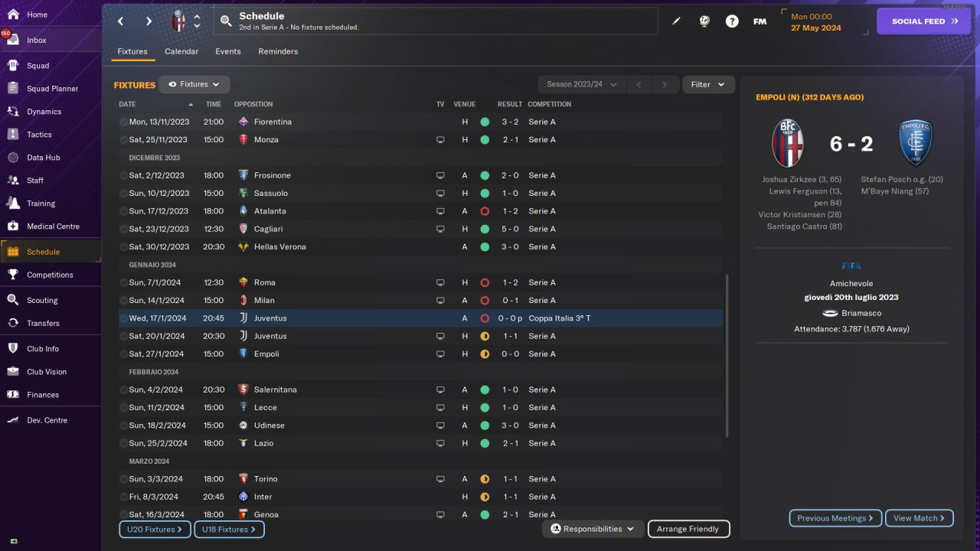Open the Fixtures view dropdown
Screen dimensions: 980x551
click(194, 84)
